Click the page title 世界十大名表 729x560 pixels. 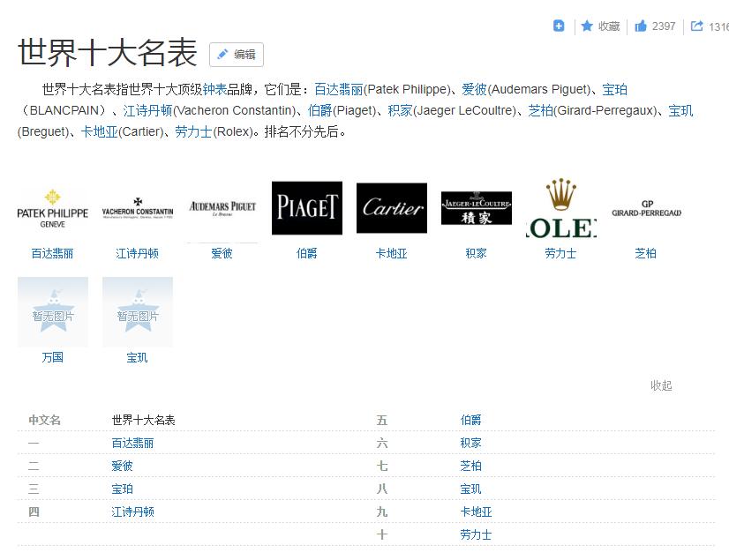pos(108,52)
